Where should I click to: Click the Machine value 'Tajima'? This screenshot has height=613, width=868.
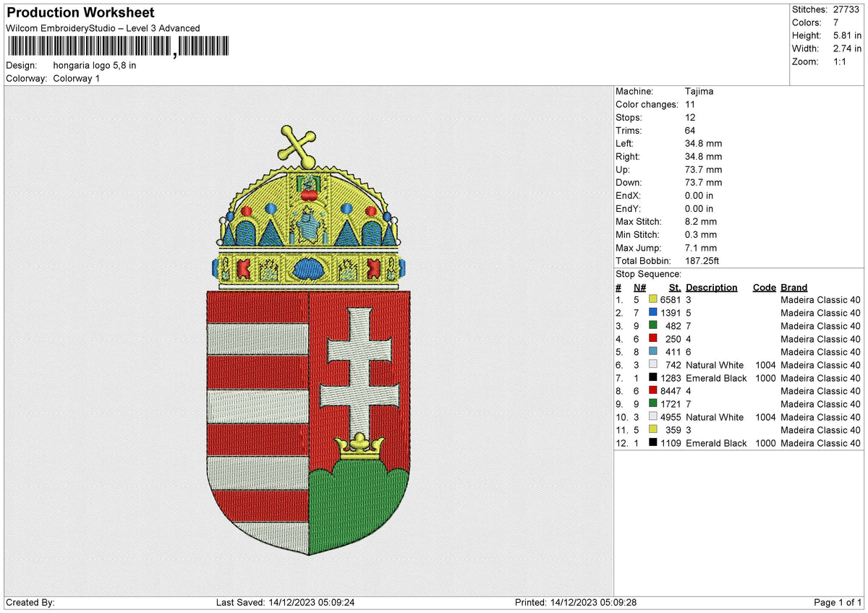(x=699, y=92)
